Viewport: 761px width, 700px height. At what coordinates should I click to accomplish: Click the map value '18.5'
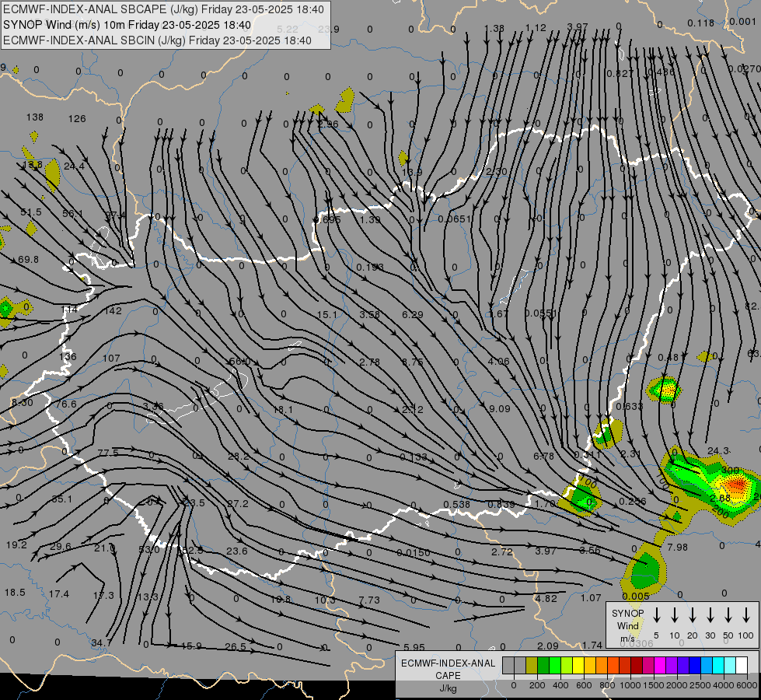point(15,593)
